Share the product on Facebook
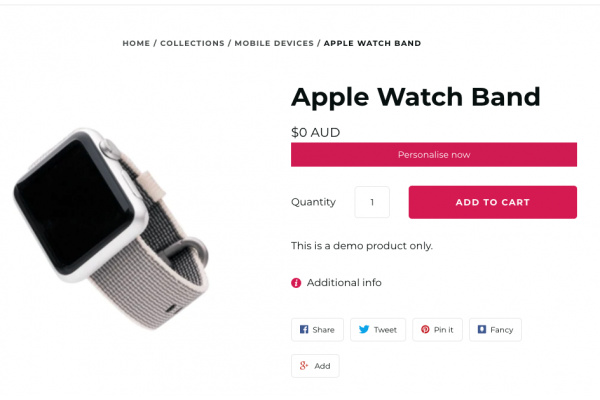 coord(317,330)
